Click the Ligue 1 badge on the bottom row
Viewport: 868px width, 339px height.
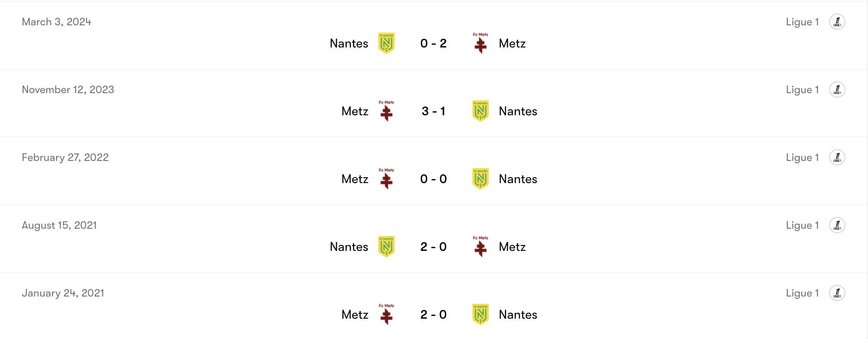(x=837, y=292)
